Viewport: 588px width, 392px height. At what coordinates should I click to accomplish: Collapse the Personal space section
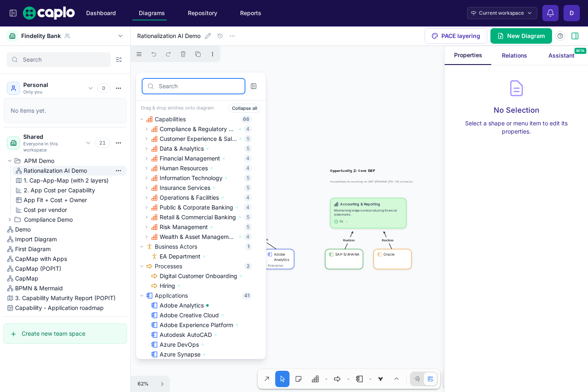tap(91, 88)
